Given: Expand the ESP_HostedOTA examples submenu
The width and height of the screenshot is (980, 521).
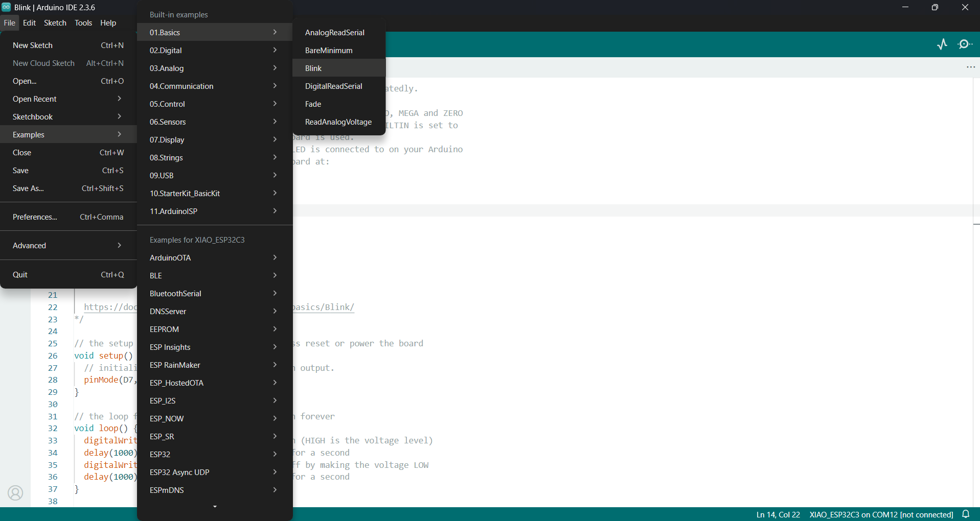Looking at the screenshot, I should click(x=215, y=383).
